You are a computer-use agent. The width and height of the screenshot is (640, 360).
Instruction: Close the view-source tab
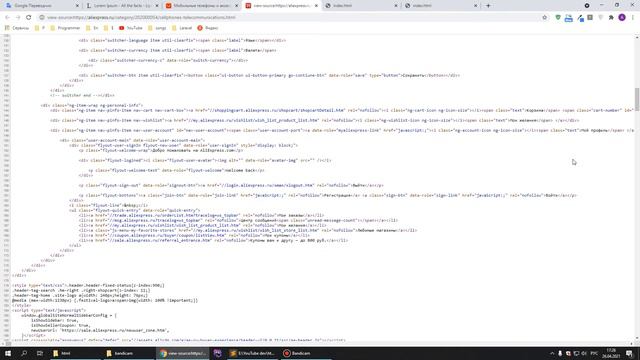click(x=316, y=6)
